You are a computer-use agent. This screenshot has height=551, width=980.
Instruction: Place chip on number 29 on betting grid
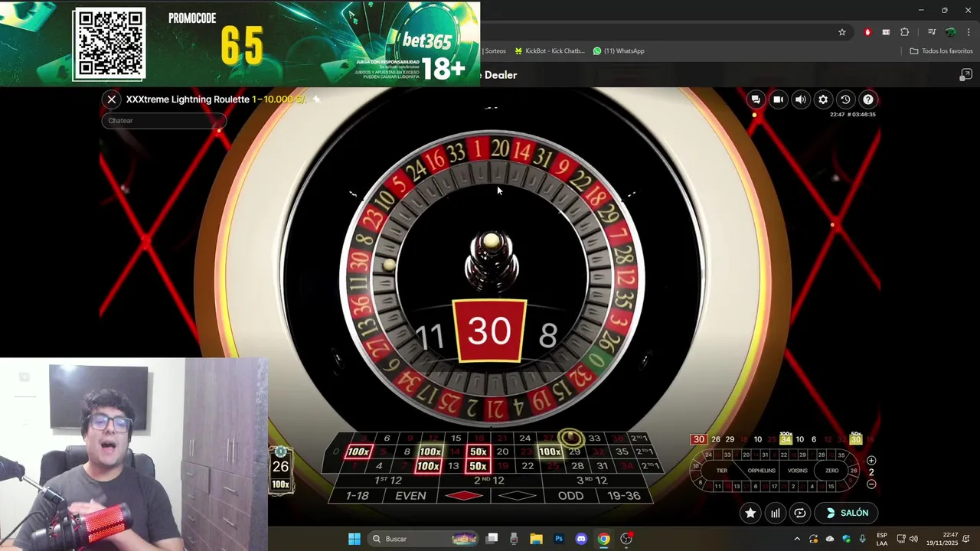coord(575,452)
